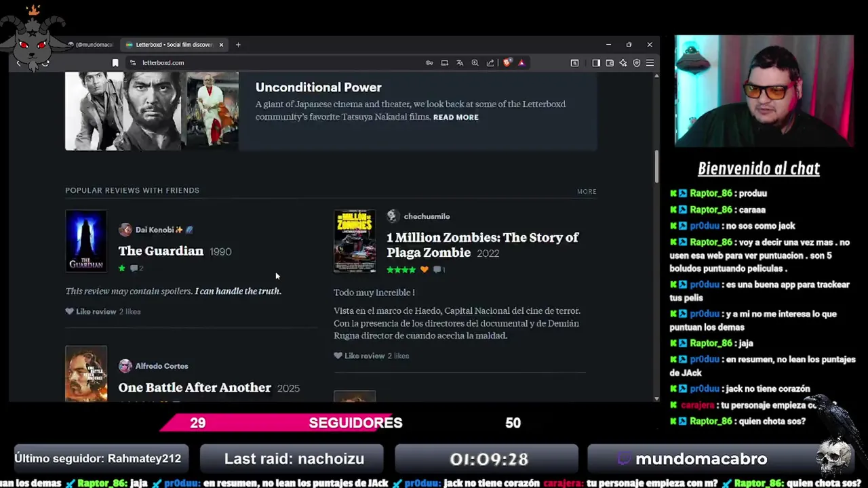Click the Tatsuya Nakadai film stills image
Image resolution: width=868 pixels, height=488 pixels.
[152, 110]
